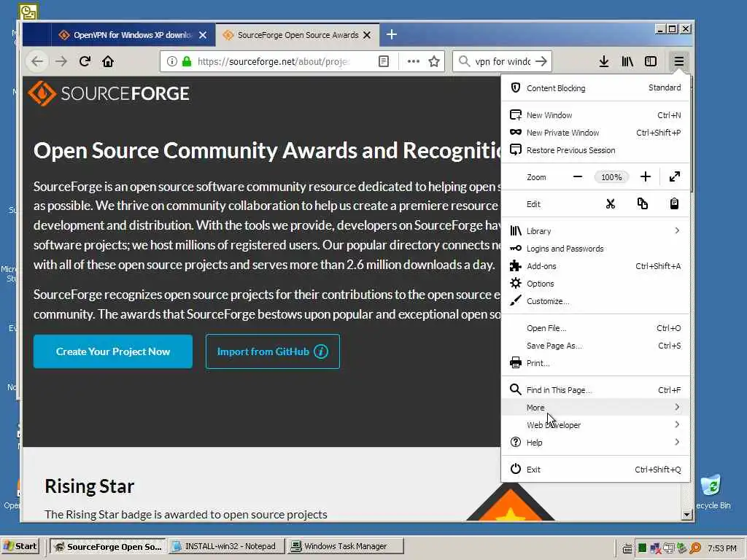Expand the Web Developer submenu
Image resolution: width=747 pixels, height=560 pixels.
(595, 425)
